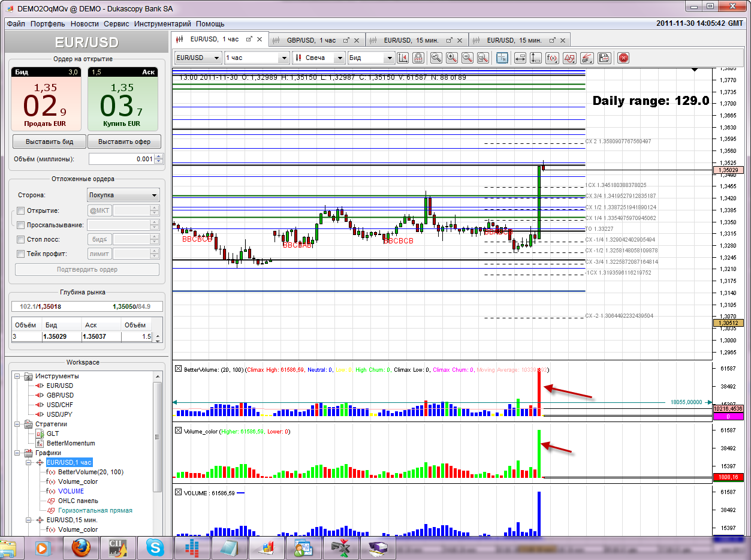Image resolution: width=751 pixels, height=560 pixels.
Task: Click the zoom out magnifier toolbar icon
Action: 467,58
